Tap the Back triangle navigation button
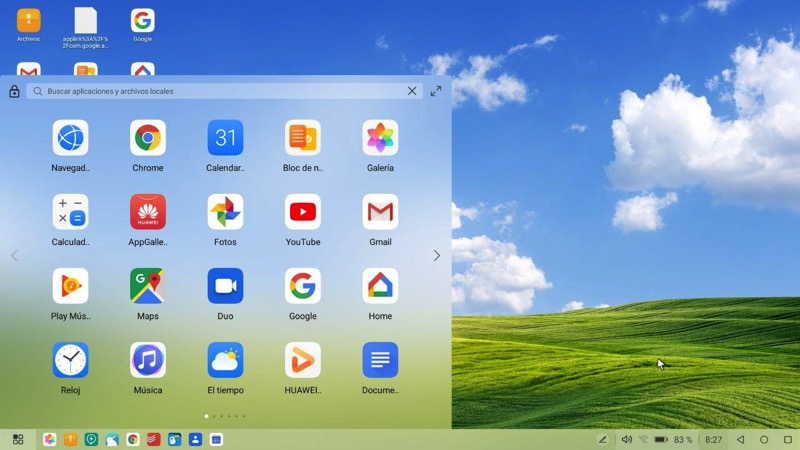 click(740, 439)
